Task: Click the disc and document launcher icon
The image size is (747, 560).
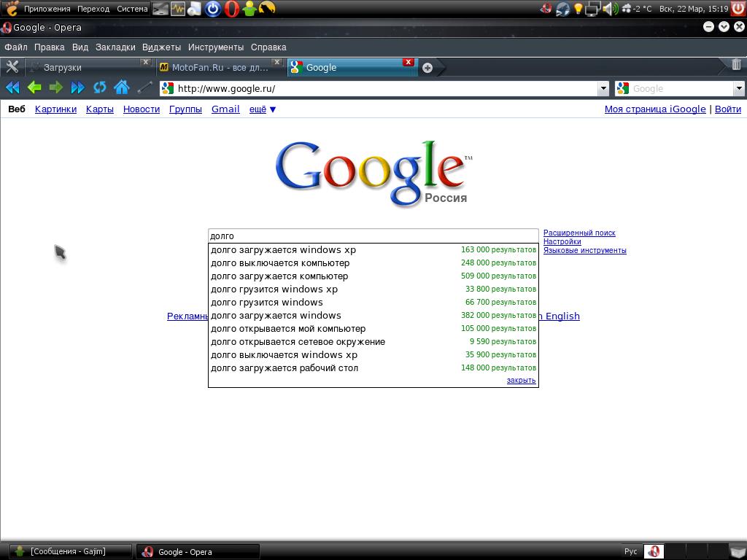Action: point(194,9)
